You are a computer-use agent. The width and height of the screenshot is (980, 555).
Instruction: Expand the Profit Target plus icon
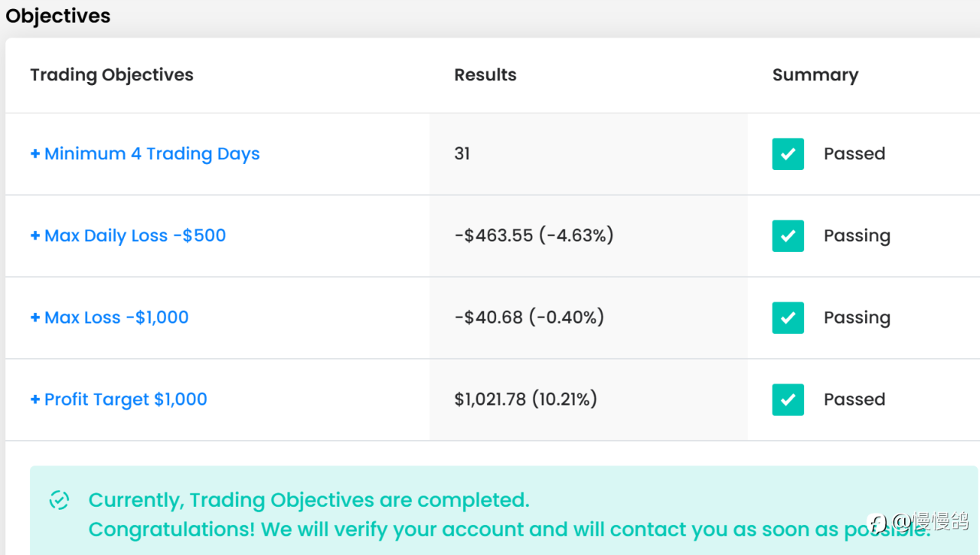(x=34, y=400)
